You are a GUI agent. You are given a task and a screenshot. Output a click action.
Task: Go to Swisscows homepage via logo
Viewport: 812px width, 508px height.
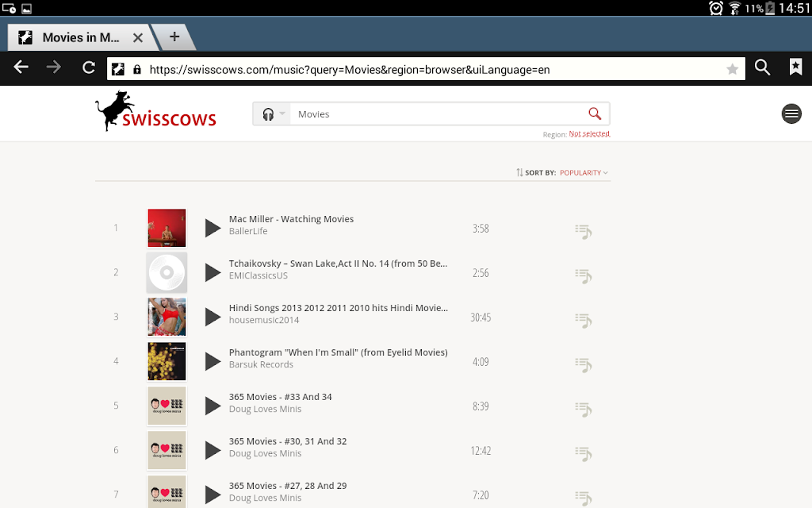[155, 111]
